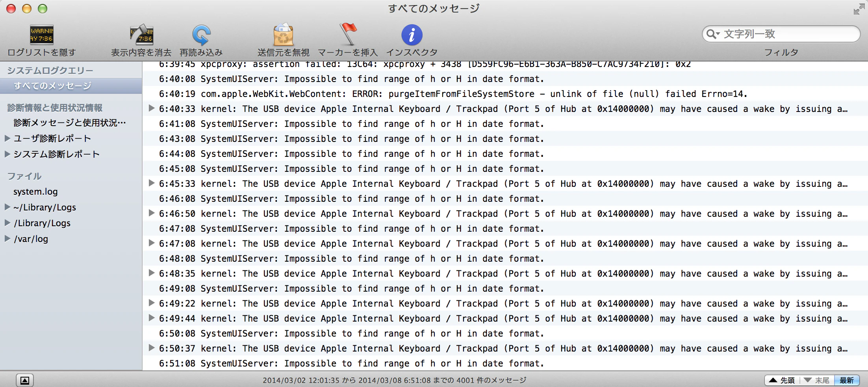Click the 最新 button
Viewport: 868px width, 387px height.
[x=847, y=380]
